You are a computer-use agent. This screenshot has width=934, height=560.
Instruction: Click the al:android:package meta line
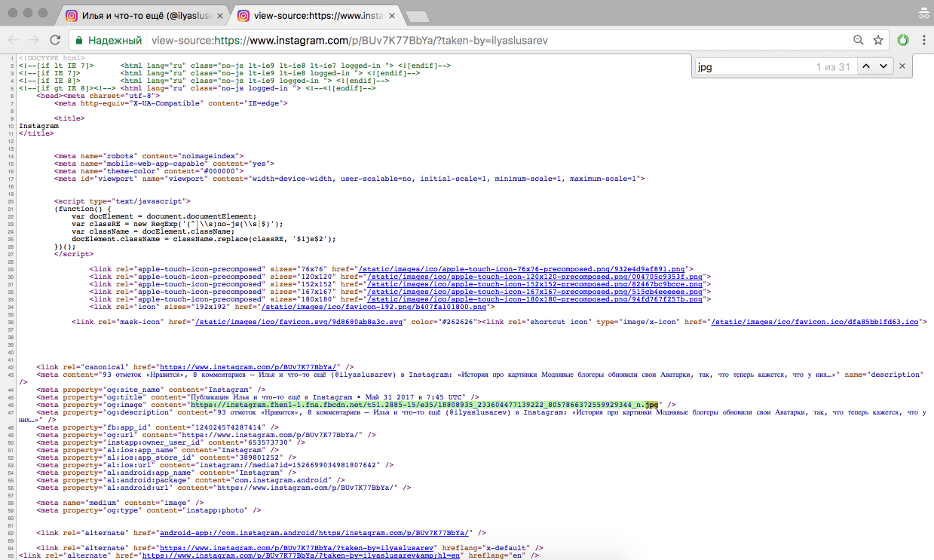(191, 480)
